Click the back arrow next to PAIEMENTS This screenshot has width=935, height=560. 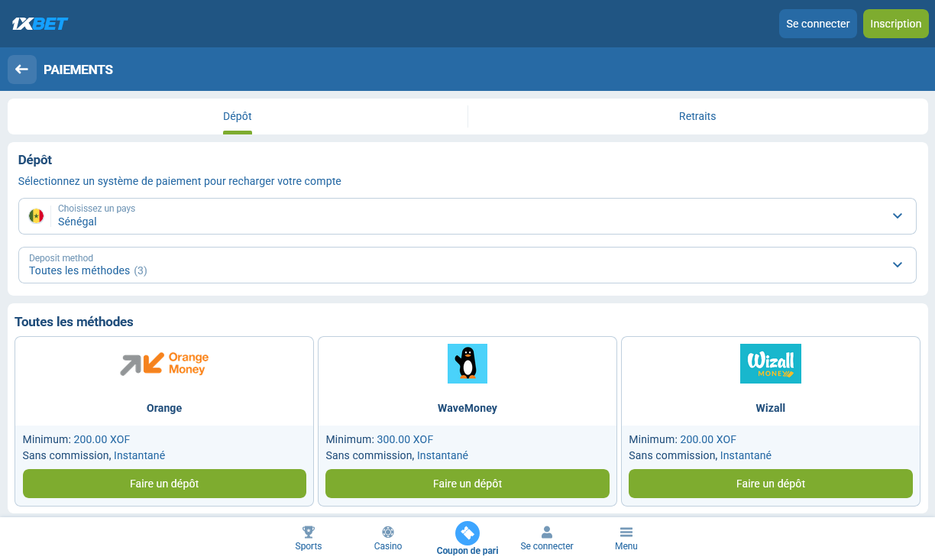click(22, 70)
